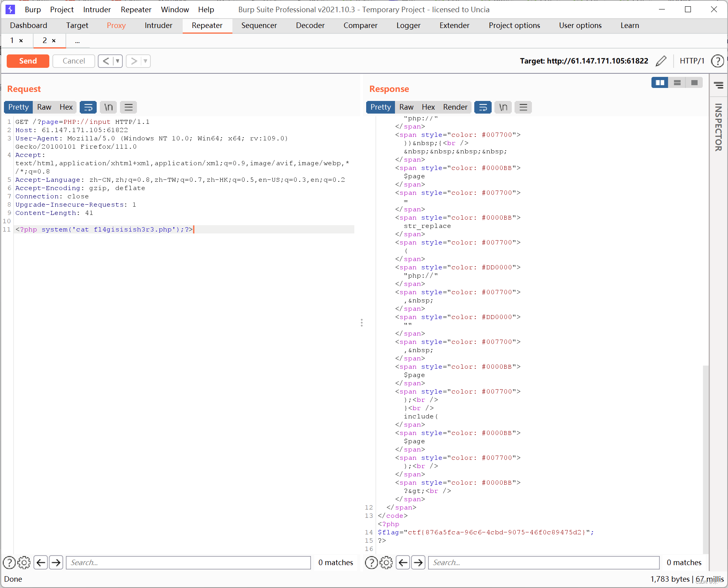Switch to the Logger tab
The image size is (728, 588).
pos(409,26)
